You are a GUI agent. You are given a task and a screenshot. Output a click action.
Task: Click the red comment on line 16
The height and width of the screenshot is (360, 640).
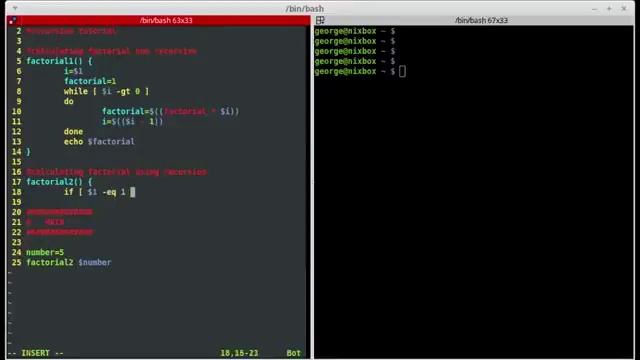pos(117,172)
